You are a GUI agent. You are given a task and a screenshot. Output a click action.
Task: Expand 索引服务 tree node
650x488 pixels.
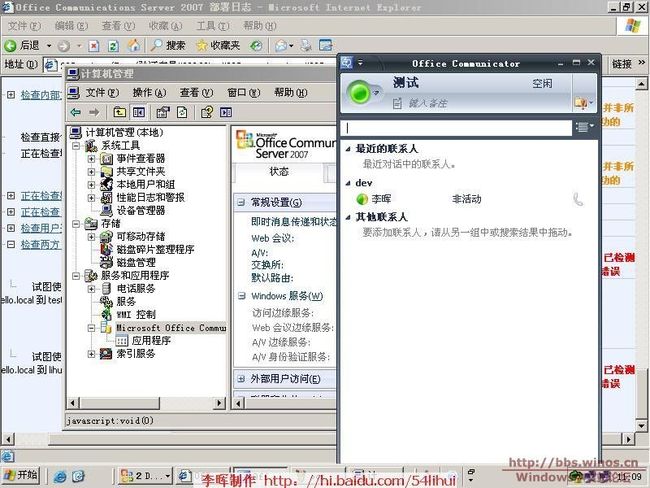tap(91, 354)
